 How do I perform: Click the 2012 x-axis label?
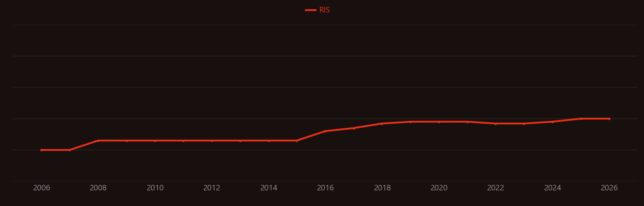[212, 188]
